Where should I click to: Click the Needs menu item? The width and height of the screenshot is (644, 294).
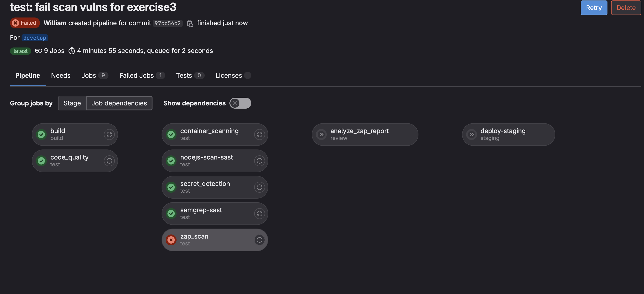60,75
